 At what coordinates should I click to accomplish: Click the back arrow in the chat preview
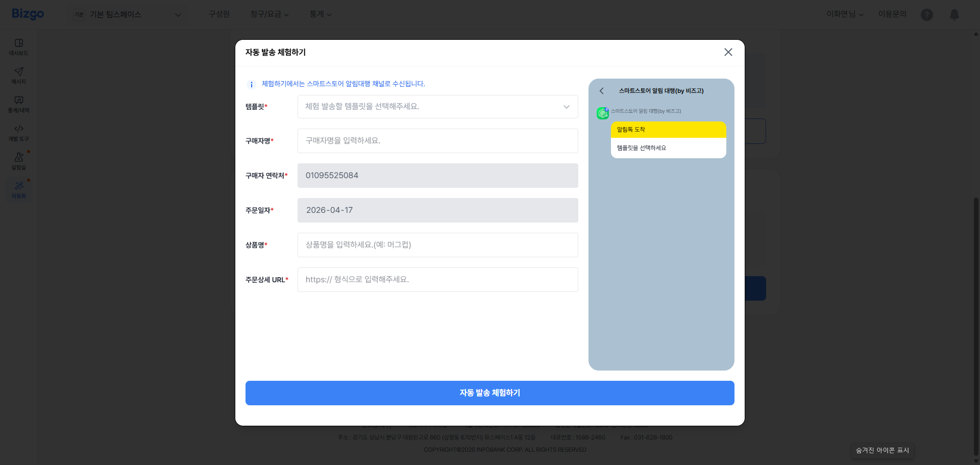pos(602,90)
